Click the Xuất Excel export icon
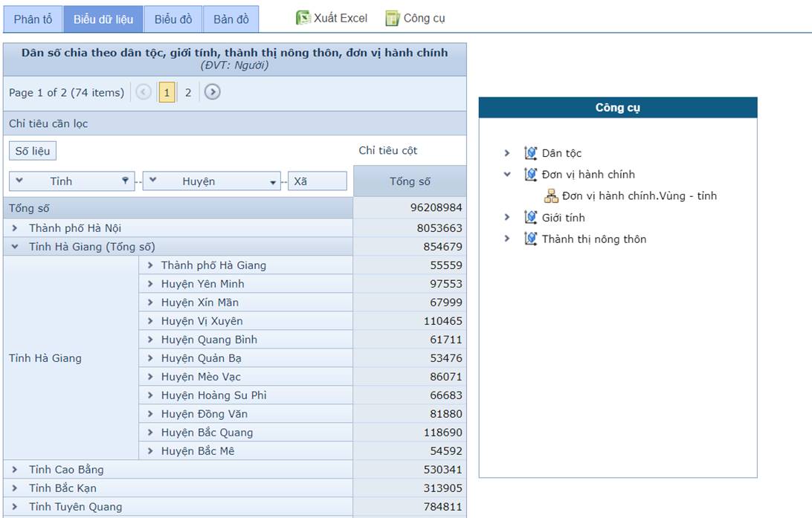The height and width of the screenshot is (518, 812). pos(303,19)
